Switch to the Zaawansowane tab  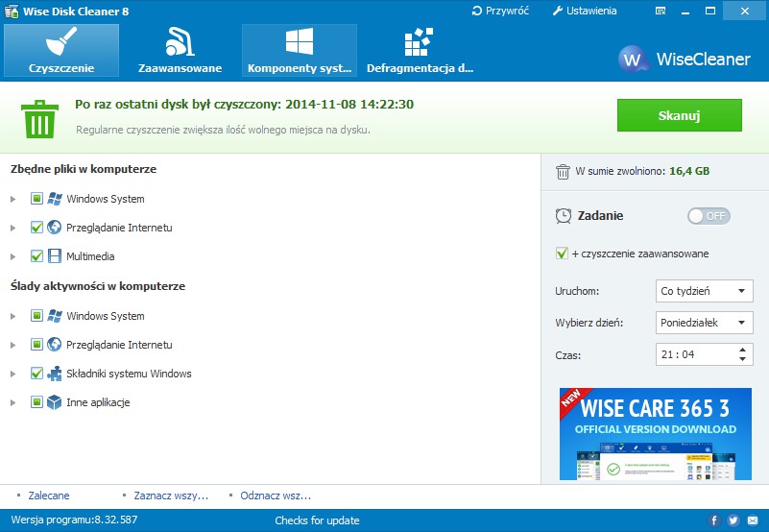click(x=180, y=50)
